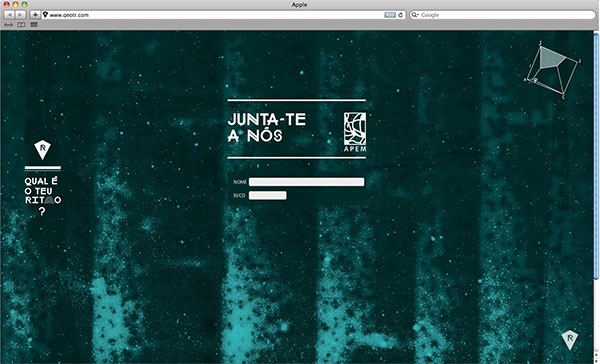Reload the page with the refresh icon
Image resolution: width=600 pixels, height=364 pixels.
point(401,15)
